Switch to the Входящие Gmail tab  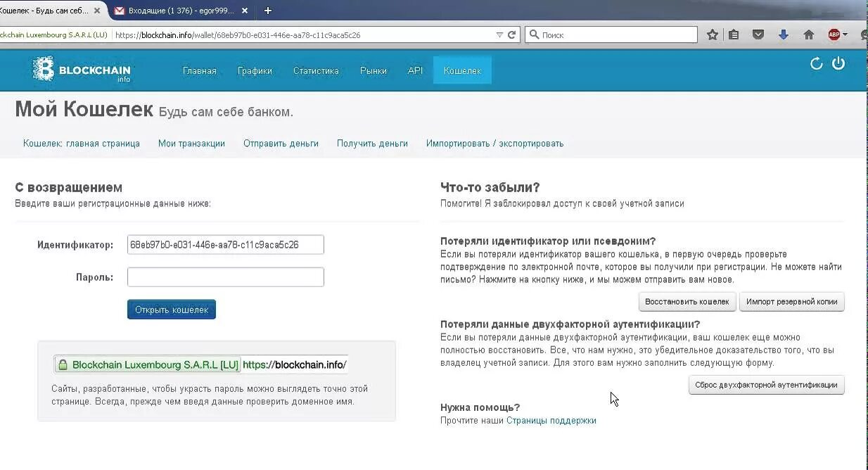coord(183,11)
